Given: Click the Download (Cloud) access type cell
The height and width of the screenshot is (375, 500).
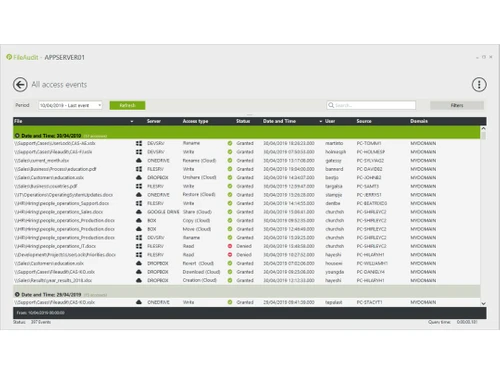Looking at the screenshot, I should point(201,272).
